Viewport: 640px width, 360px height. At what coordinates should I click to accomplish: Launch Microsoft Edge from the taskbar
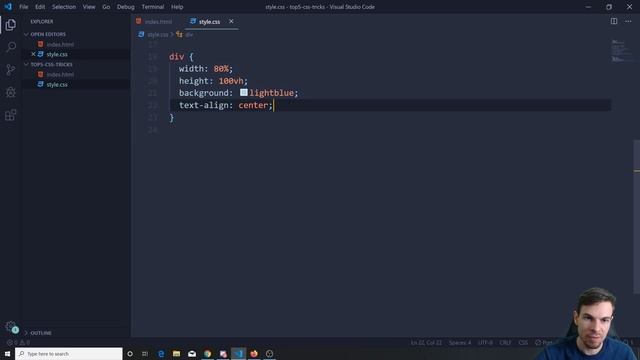161,353
